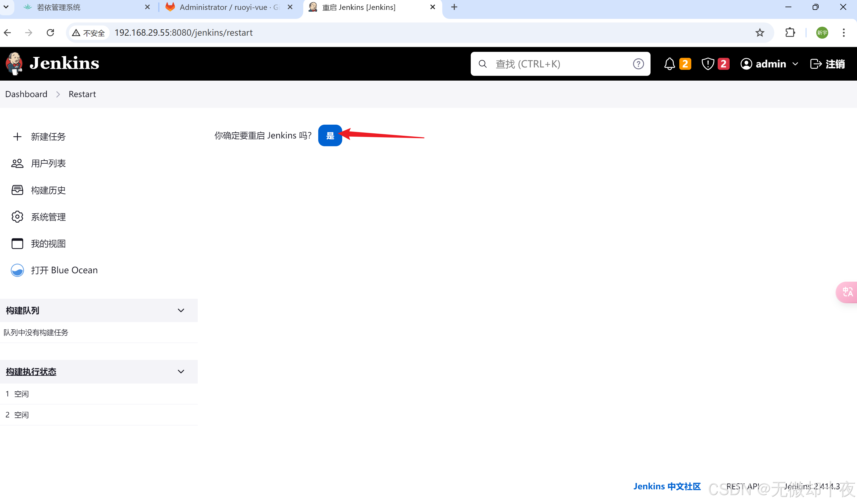Collapse the 构建执行状态 panel chevron
Screen dimensions: 857x504
click(181, 372)
